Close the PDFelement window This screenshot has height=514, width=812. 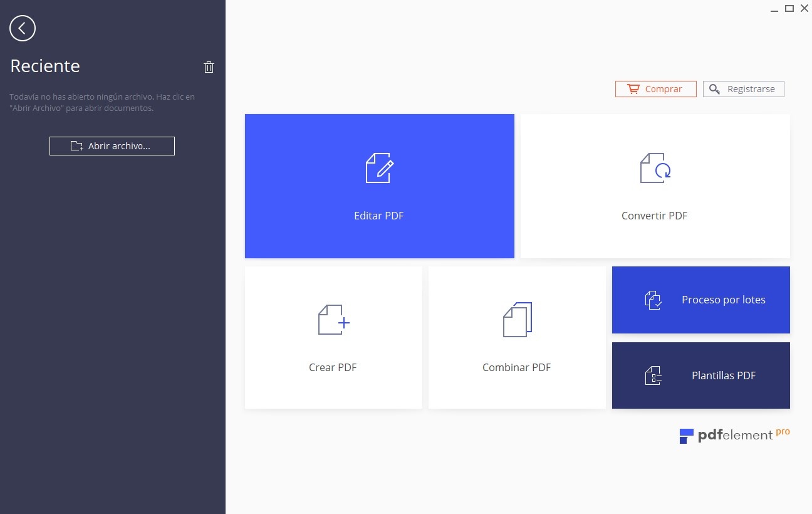[x=804, y=8]
